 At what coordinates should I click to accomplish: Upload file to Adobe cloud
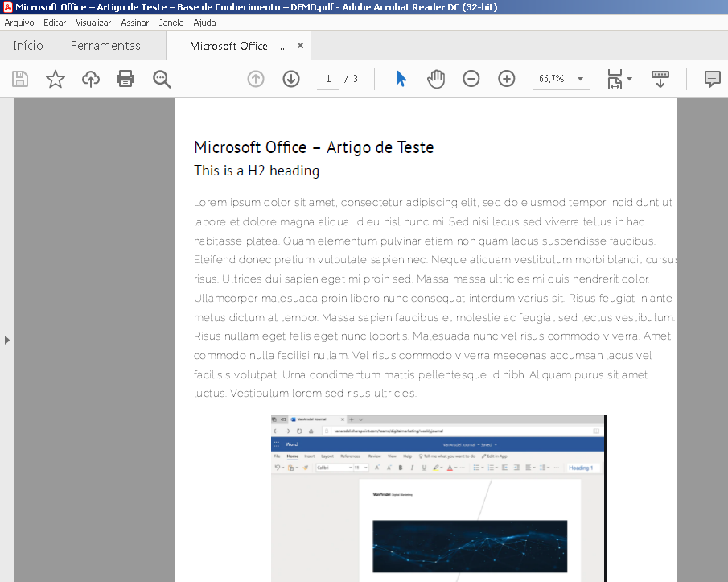coord(91,79)
